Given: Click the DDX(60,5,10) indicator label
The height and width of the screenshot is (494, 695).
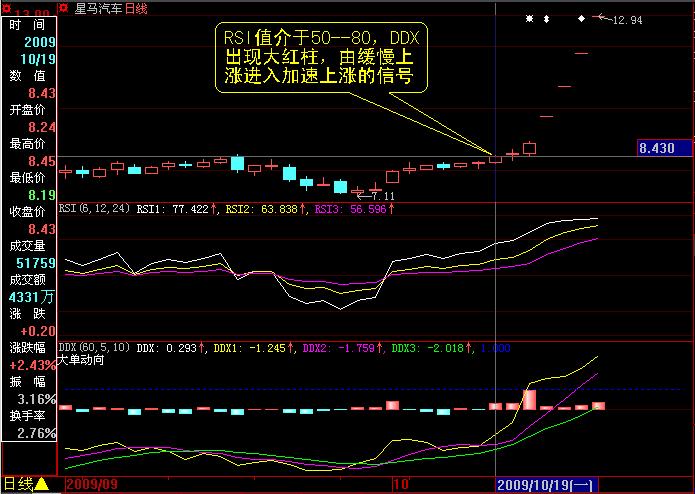Looking at the screenshot, I should click(94, 347).
